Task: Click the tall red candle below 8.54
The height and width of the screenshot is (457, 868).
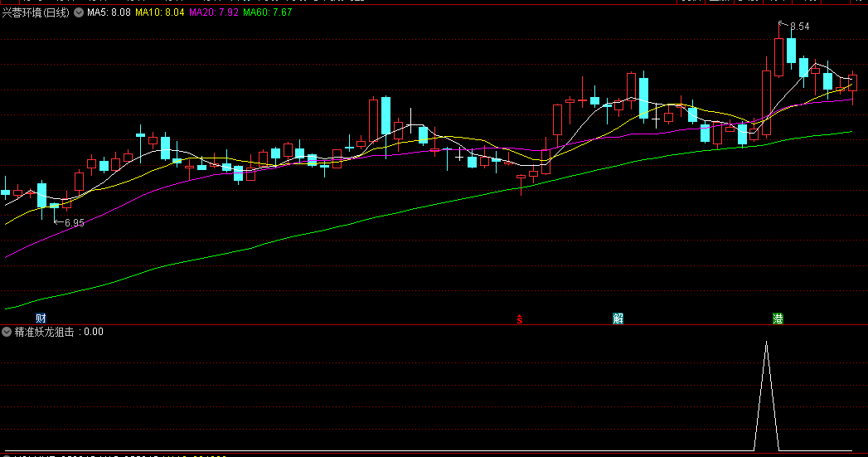Action: [x=778, y=57]
